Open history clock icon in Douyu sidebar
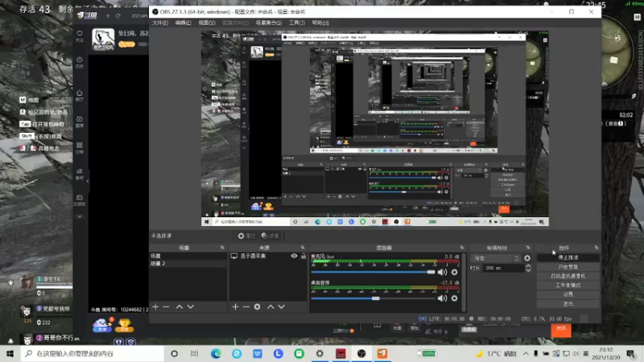 80,62
